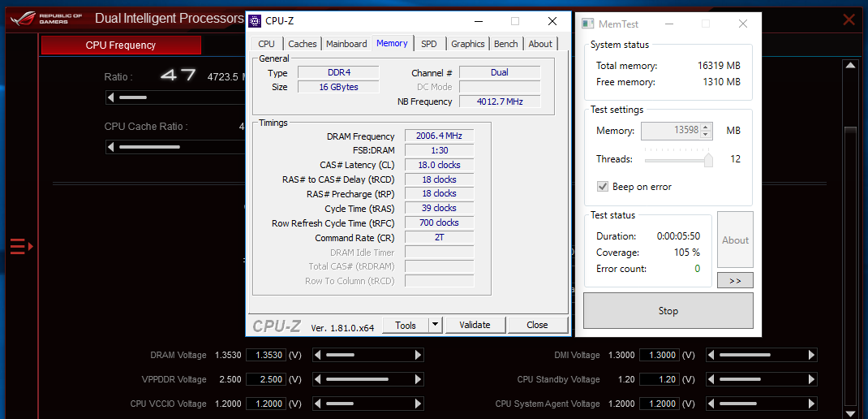Decrease CPU Standby Voltage with left arrow
The height and width of the screenshot is (419, 868).
tap(711, 379)
